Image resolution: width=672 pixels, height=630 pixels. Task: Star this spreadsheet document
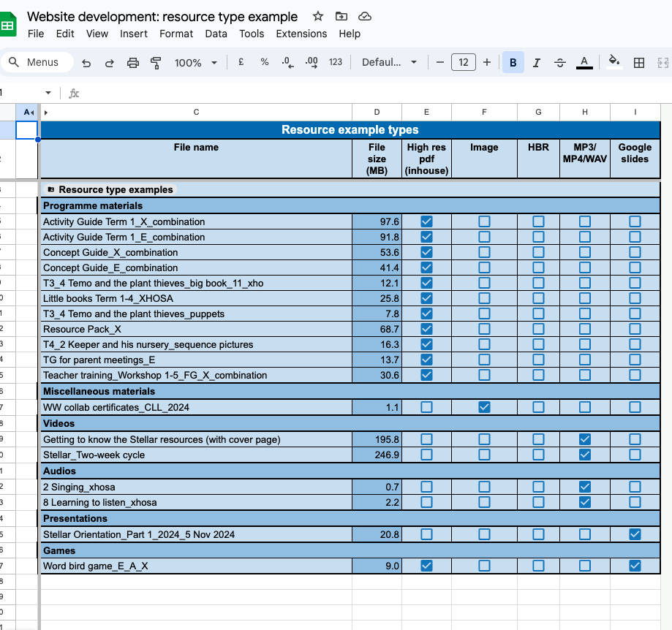318,16
